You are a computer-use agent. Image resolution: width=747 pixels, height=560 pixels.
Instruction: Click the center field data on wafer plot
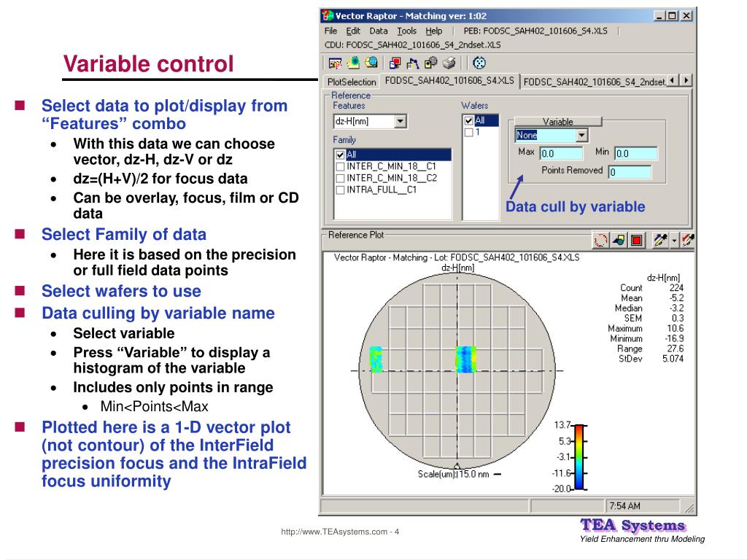coord(466,359)
